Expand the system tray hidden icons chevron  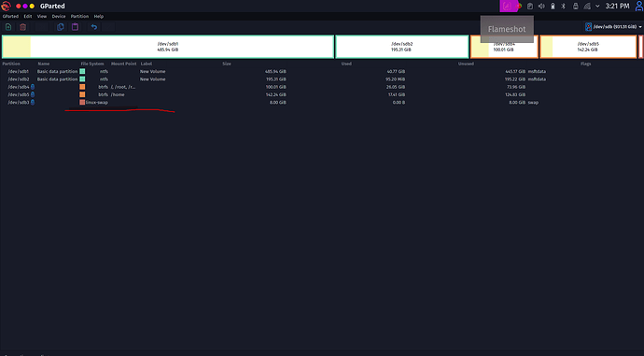tap(597, 7)
